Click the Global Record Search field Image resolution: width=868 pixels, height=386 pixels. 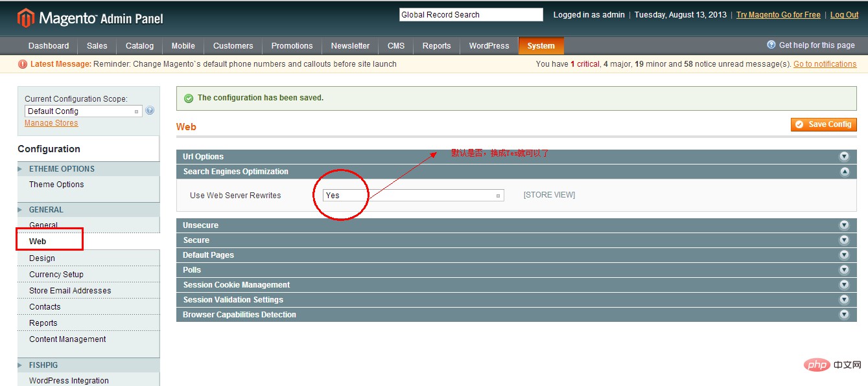pos(471,15)
